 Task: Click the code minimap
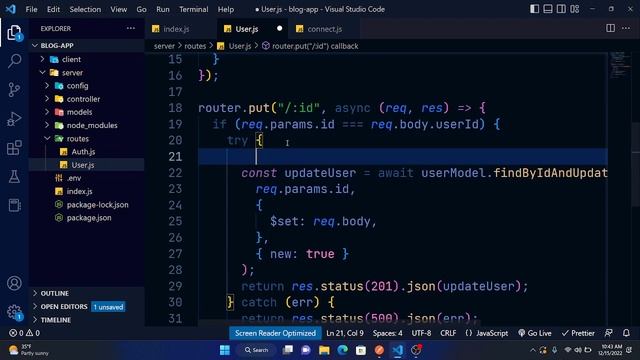click(x=619, y=64)
